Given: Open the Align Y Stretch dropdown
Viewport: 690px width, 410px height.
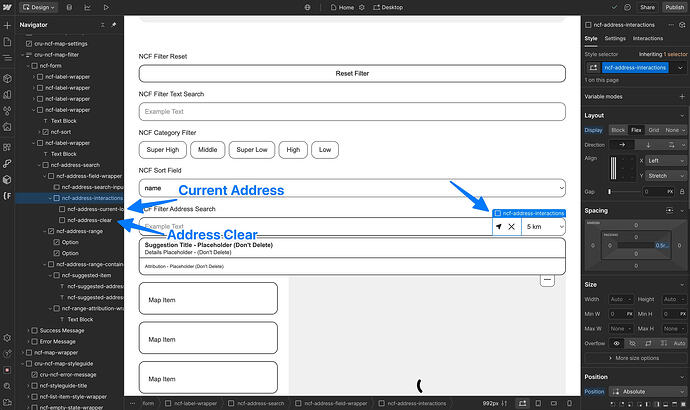Looking at the screenshot, I should point(666,176).
